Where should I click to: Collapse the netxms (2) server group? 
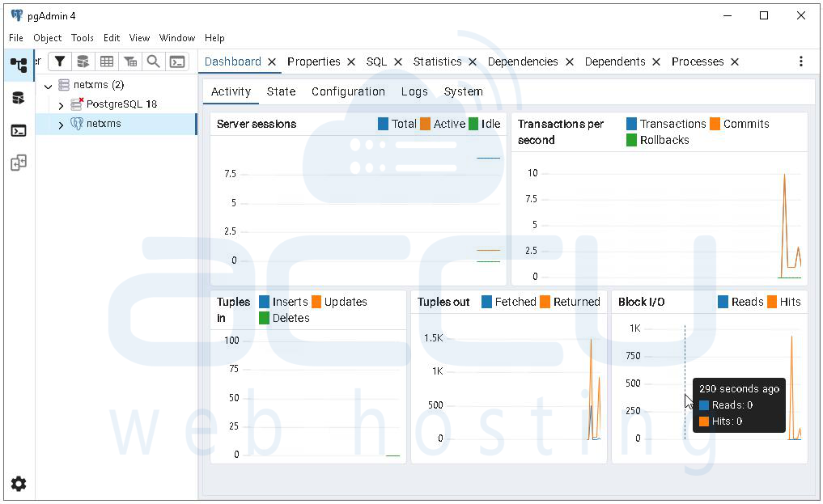(x=49, y=86)
